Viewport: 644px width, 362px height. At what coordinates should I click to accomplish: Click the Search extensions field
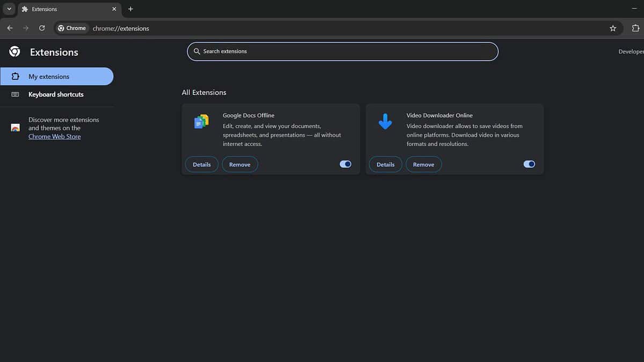(342, 51)
